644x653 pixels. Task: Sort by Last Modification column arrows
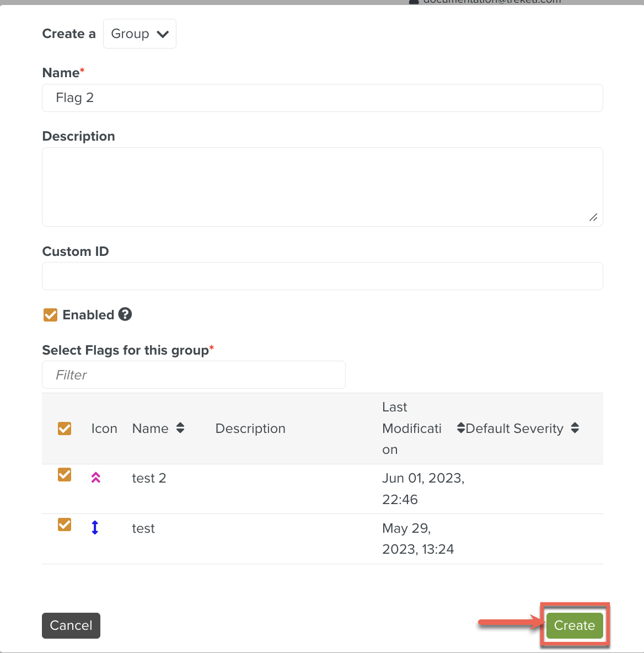460,428
